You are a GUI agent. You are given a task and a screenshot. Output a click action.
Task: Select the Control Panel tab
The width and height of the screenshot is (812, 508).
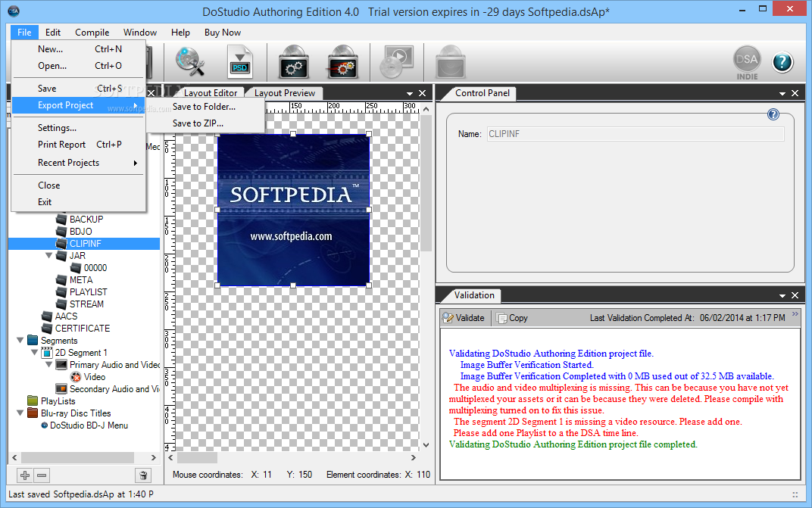482,93
